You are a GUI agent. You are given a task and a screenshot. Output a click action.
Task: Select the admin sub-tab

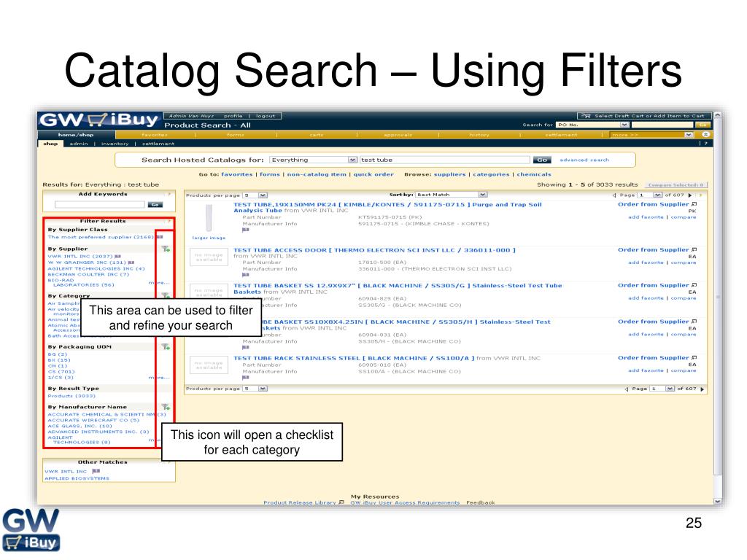(79, 144)
